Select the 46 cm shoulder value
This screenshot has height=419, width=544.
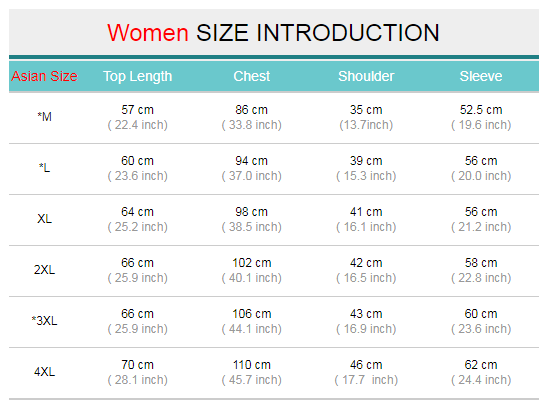pos(366,365)
